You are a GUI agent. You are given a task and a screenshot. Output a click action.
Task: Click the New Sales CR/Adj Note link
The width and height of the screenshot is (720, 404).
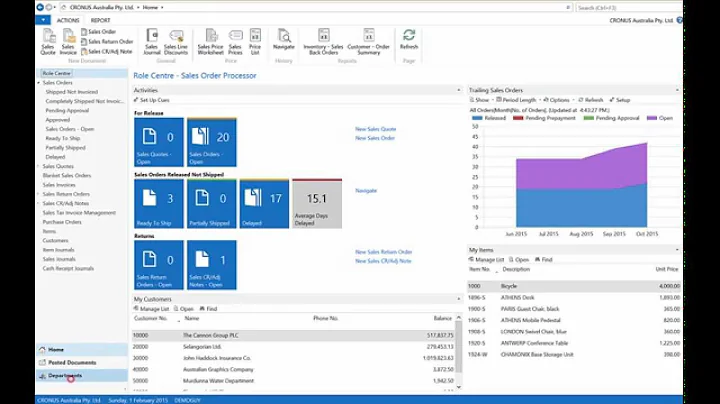pos(383,261)
